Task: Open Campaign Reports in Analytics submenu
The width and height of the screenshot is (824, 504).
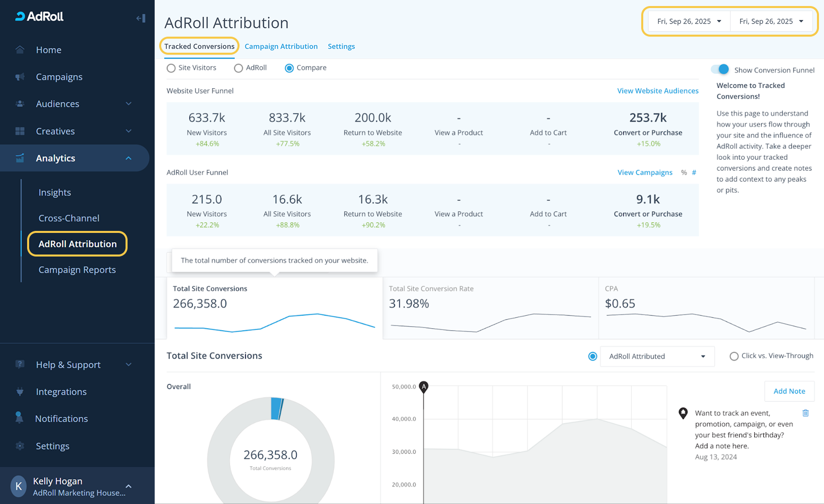Action: [77, 270]
